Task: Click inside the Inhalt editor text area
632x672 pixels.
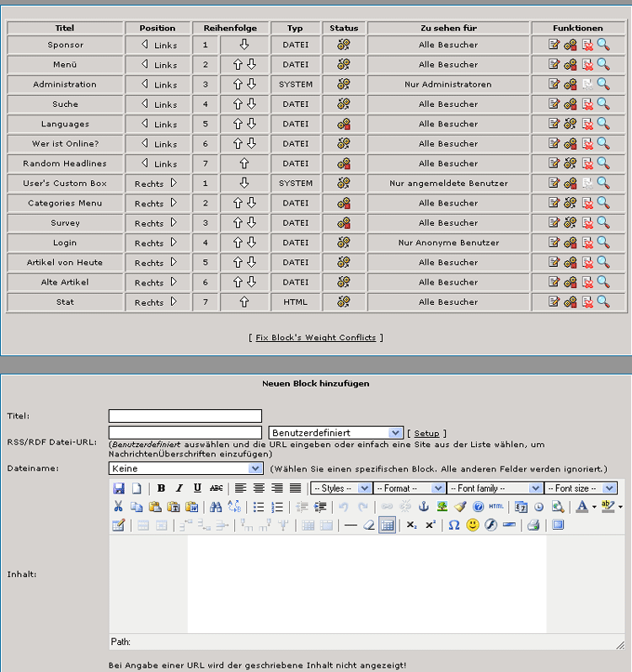Action: pos(367,584)
